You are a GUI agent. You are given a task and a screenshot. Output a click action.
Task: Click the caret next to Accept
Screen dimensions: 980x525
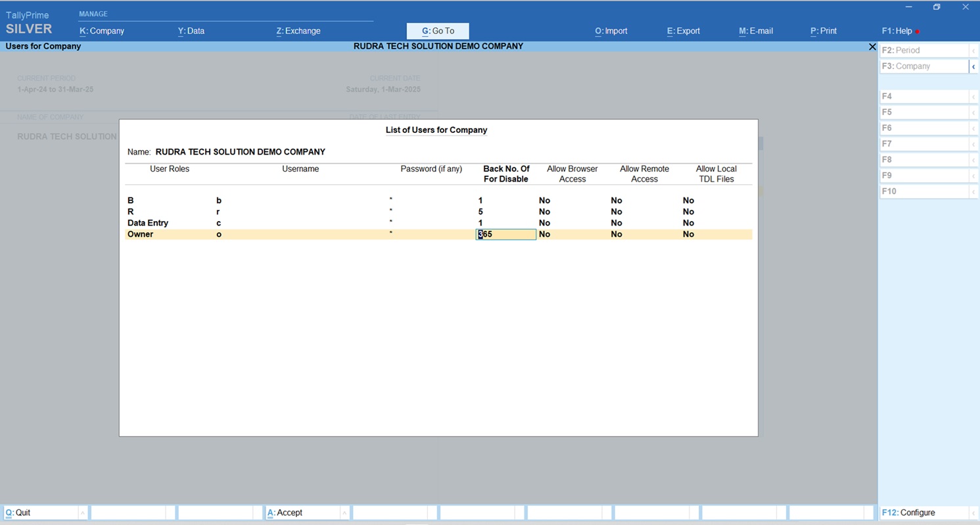coord(344,512)
